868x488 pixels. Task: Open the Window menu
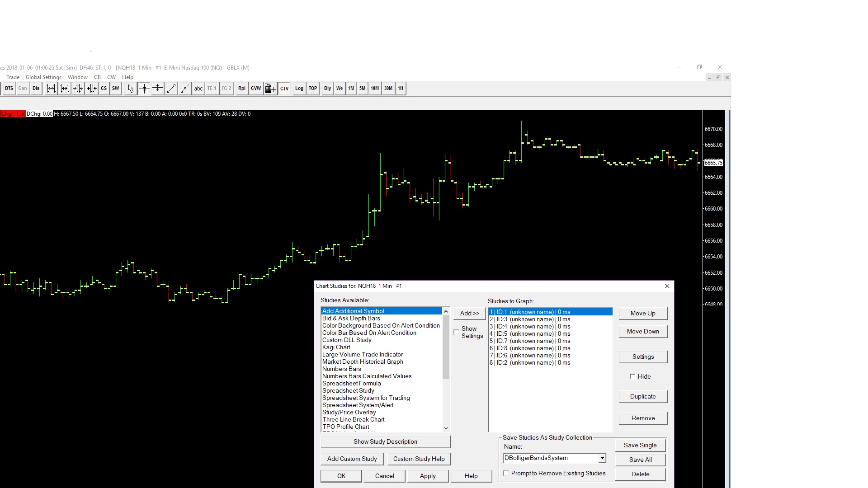pyautogui.click(x=78, y=77)
